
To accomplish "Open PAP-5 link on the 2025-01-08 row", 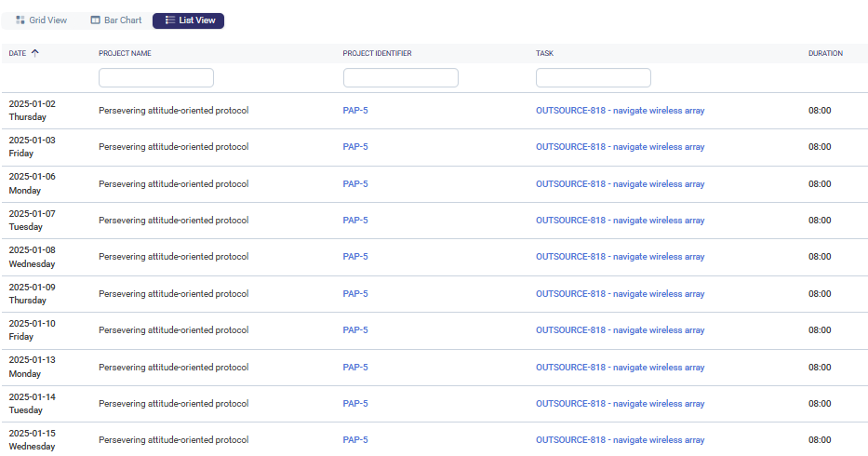I will click(355, 257).
